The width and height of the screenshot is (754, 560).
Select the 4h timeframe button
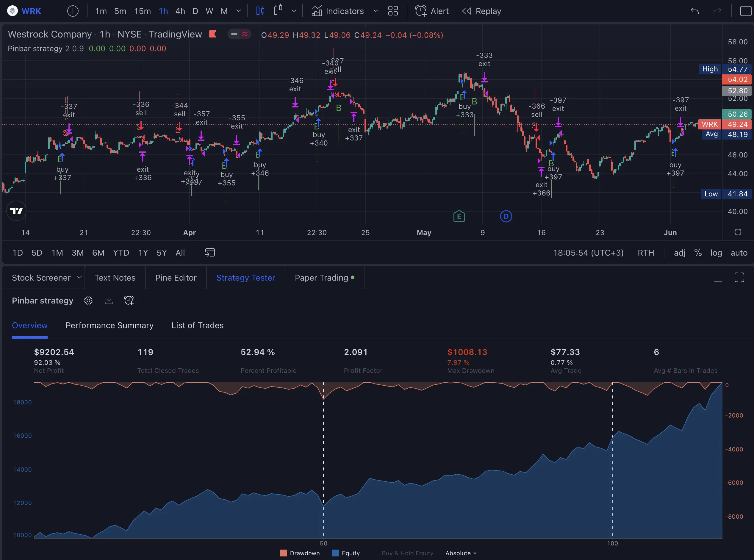click(x=180, y=11)
